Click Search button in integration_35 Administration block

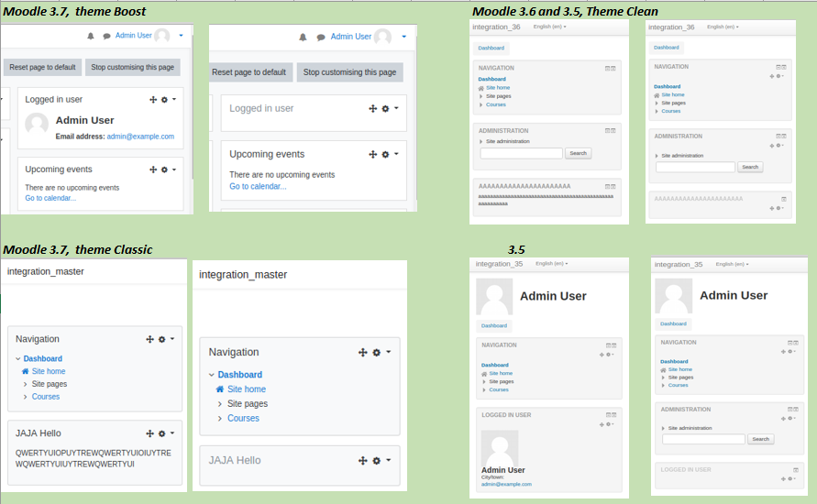(x=761, y=439)
